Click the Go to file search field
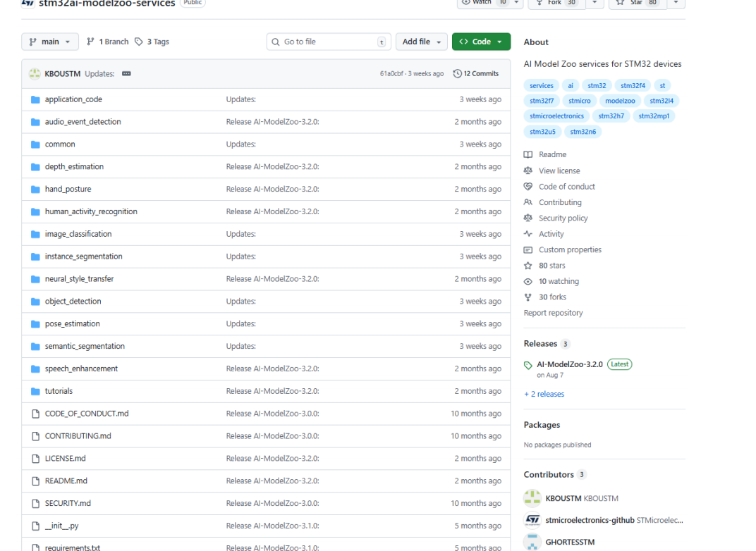The image size is (756, 551). coord(328,42)
